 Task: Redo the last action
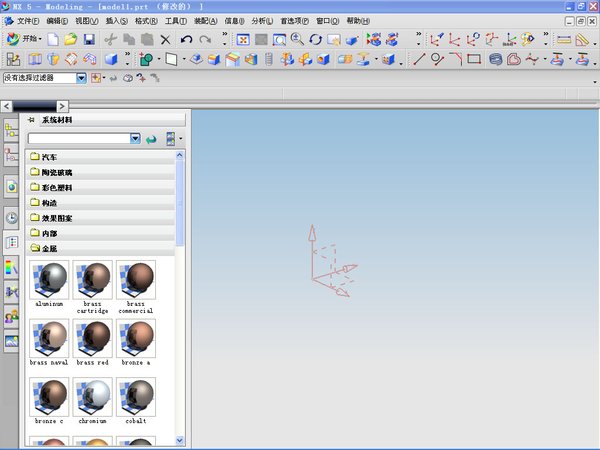pyautogui.click(x=205, y=39)
